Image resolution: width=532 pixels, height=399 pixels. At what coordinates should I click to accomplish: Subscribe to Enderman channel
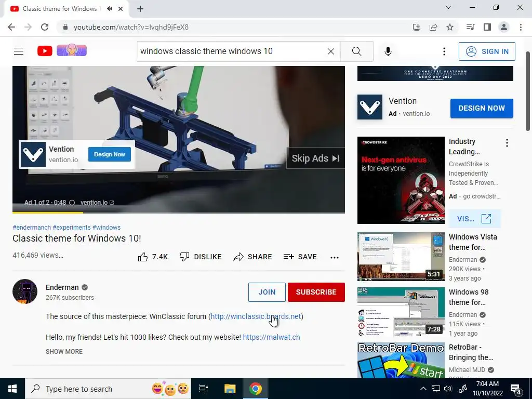tap(316, 292)
